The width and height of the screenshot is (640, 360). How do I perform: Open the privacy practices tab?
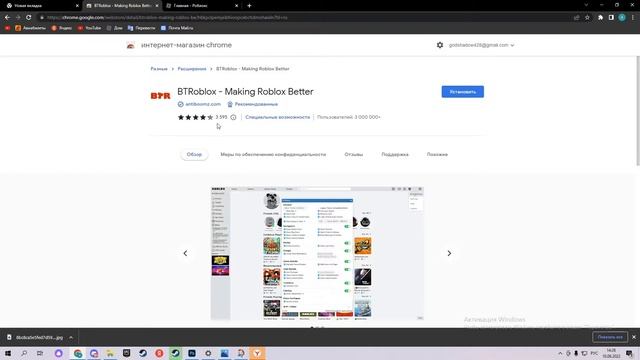tap(273, 154)
